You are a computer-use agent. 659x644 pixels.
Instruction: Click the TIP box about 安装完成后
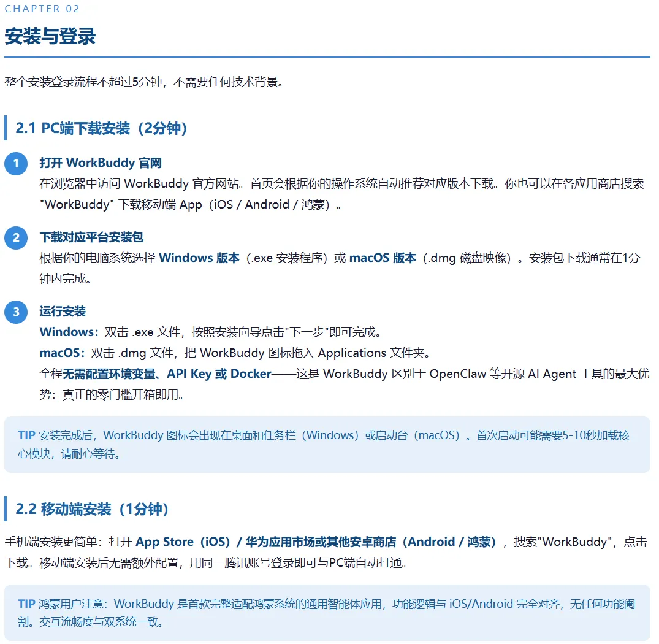click(x=327, y=445)
